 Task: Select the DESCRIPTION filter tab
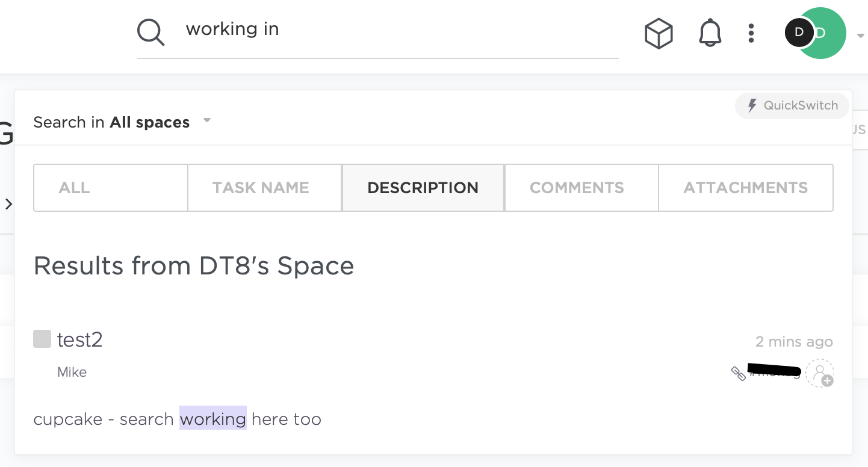423,188
